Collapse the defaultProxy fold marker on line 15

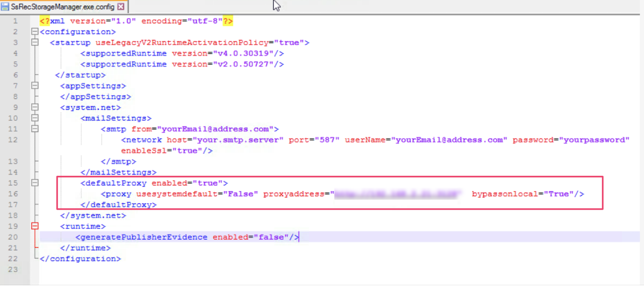(x=35, y=183)
